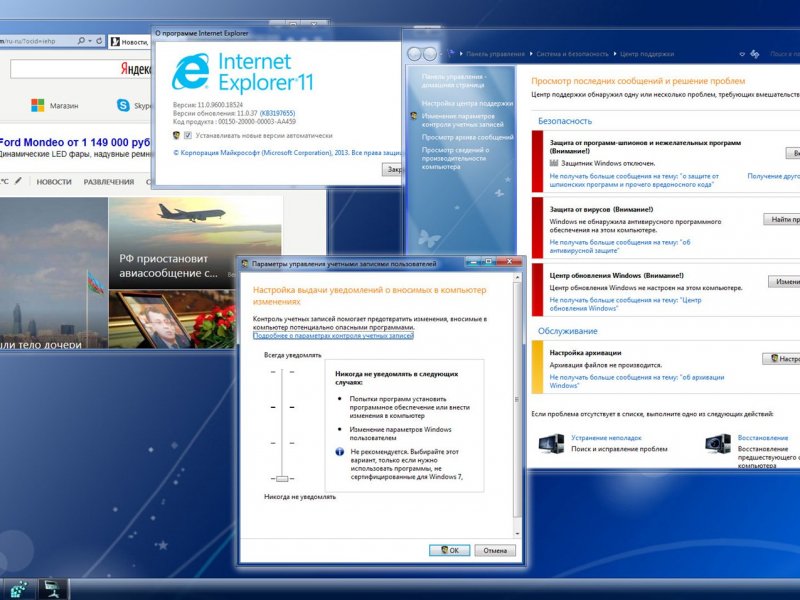The width and height of the screenshot is (800, 600).
Task: Click the search magnifier in IE address bar
Action: click(x=81, y=41)
